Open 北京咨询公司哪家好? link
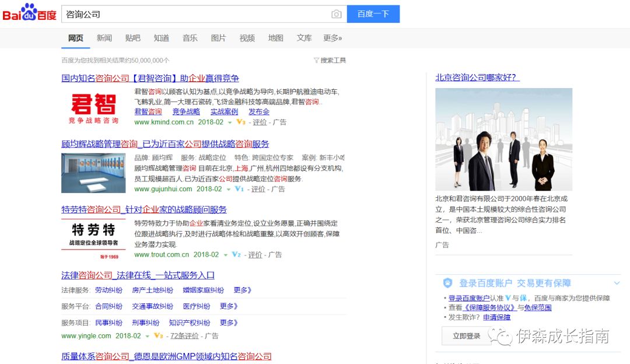The height and width of the screenshot is (364, 630). (477, 78)
